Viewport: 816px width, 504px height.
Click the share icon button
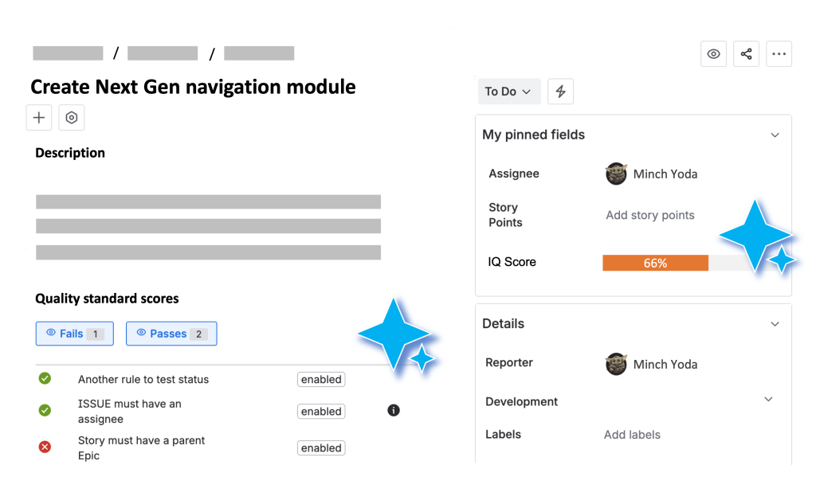pyautogui.click(x=747, y=54)
